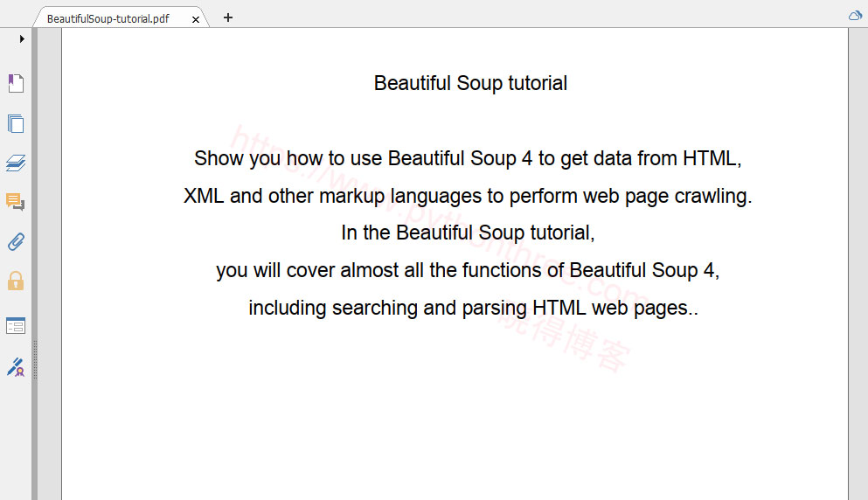Image resolution: width=868 pixels, height=500 pixels.
Task: Open the Bookmarks panel icon
Action: 16,84
